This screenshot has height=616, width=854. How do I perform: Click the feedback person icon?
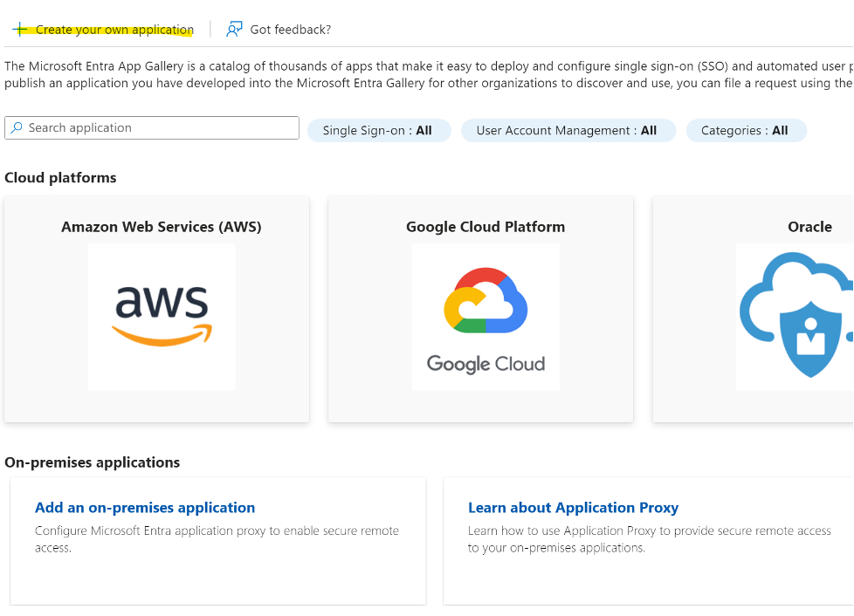(234, 30)
